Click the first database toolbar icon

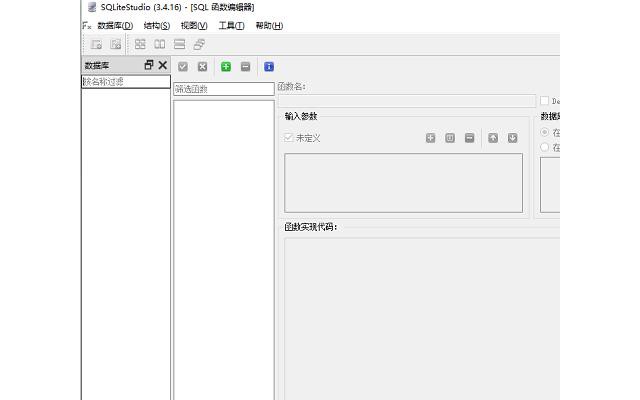(x=96, y=44)
